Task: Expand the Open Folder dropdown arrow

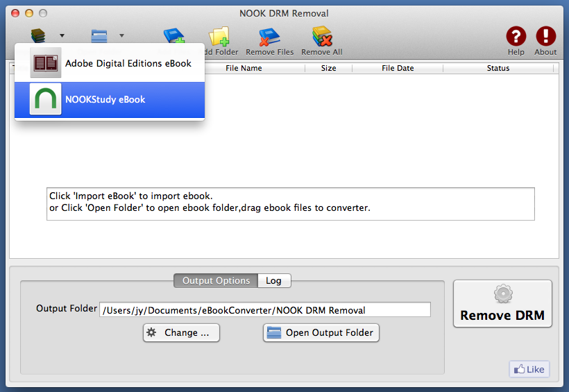Action: (x=121, y=35)
